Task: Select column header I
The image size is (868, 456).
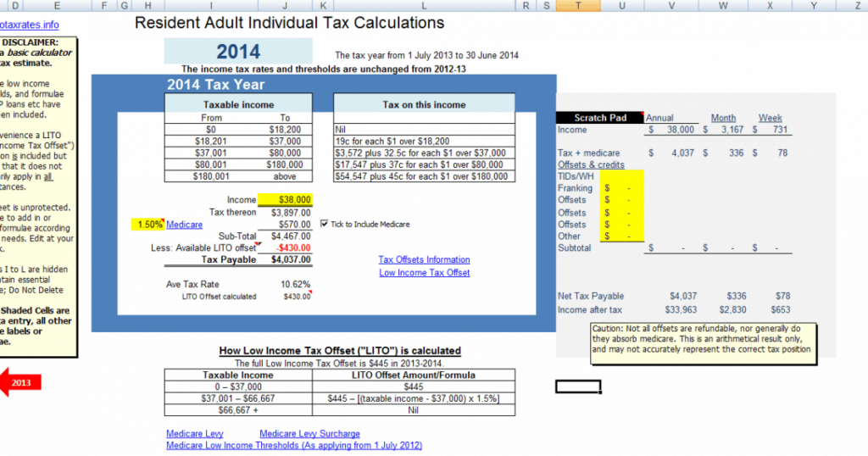Action: (211, 6)
